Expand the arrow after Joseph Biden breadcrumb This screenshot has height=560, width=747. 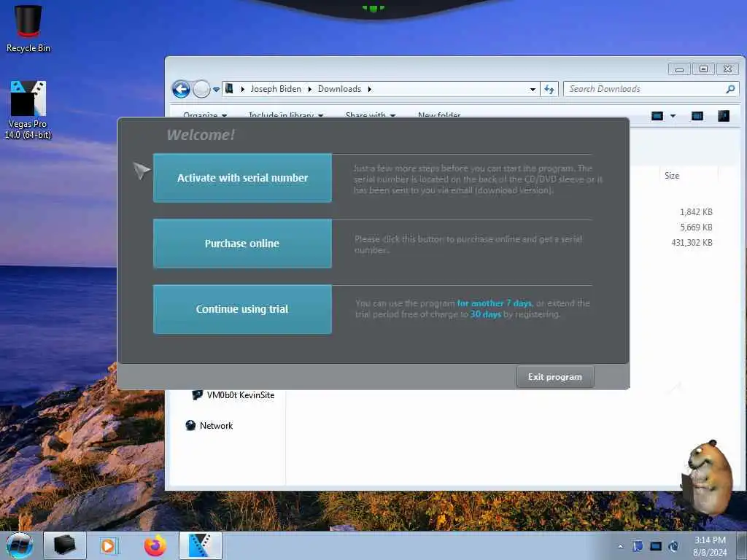(309, 89)
